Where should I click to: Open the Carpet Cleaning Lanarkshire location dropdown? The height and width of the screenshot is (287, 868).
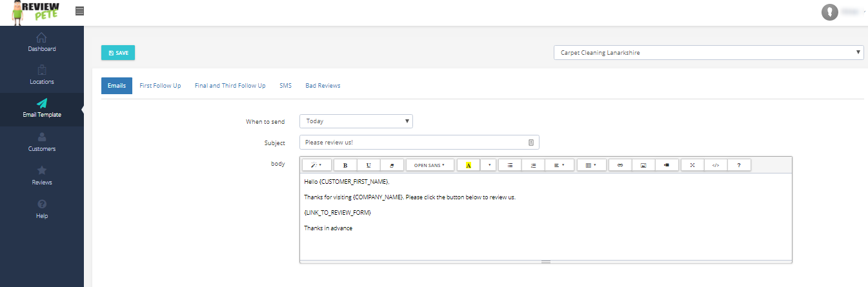[x=709, y=52]
